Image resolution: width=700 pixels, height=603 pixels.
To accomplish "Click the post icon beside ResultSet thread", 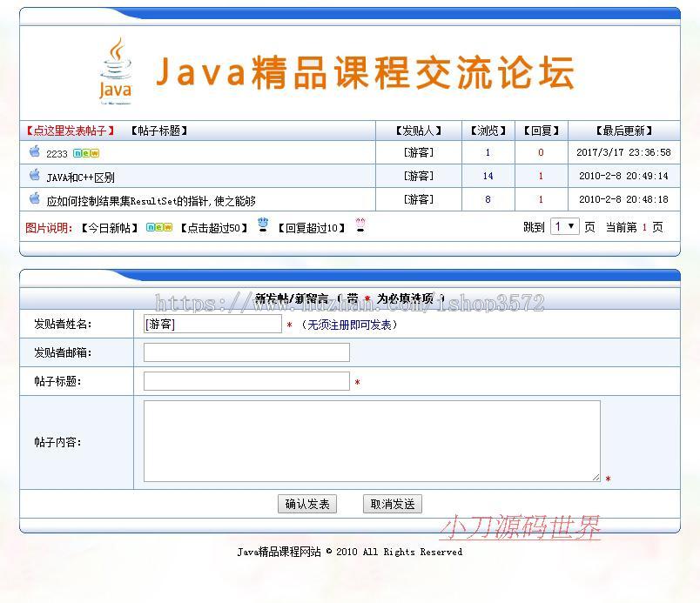I will [35, 198].
